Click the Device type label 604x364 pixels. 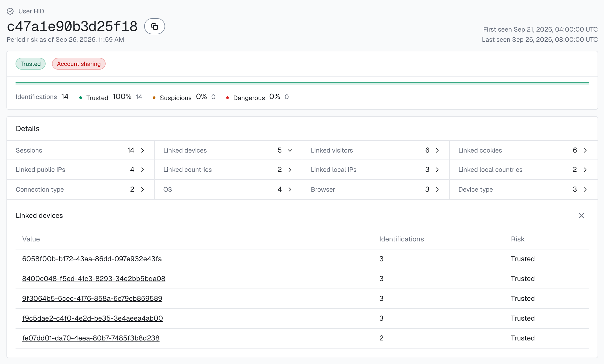tap(476, 189)
